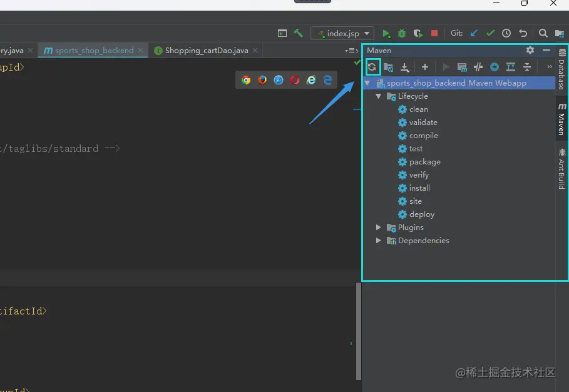Toggle Skip Tests Mode lightning icon
Screen dimensions: 569x392
495,67
